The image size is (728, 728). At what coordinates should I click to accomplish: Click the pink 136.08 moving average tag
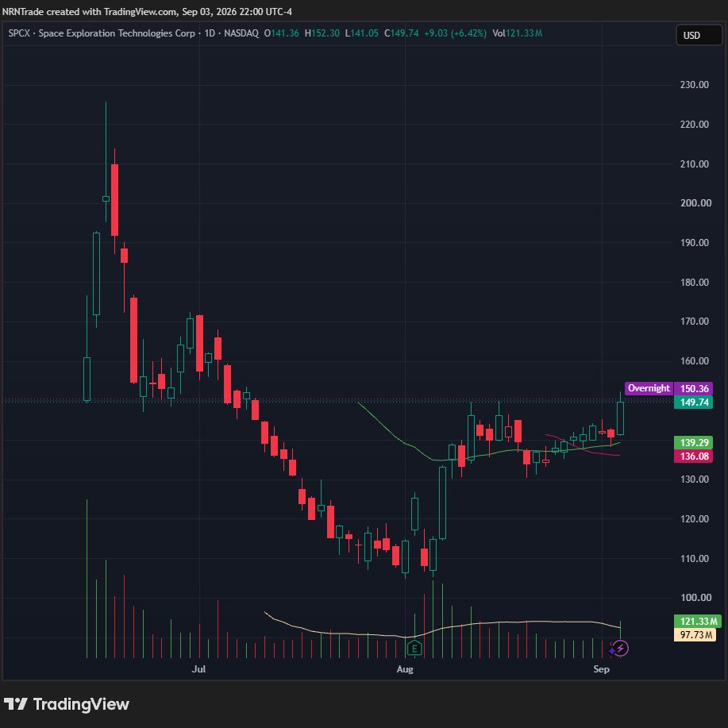pos(694,456)
